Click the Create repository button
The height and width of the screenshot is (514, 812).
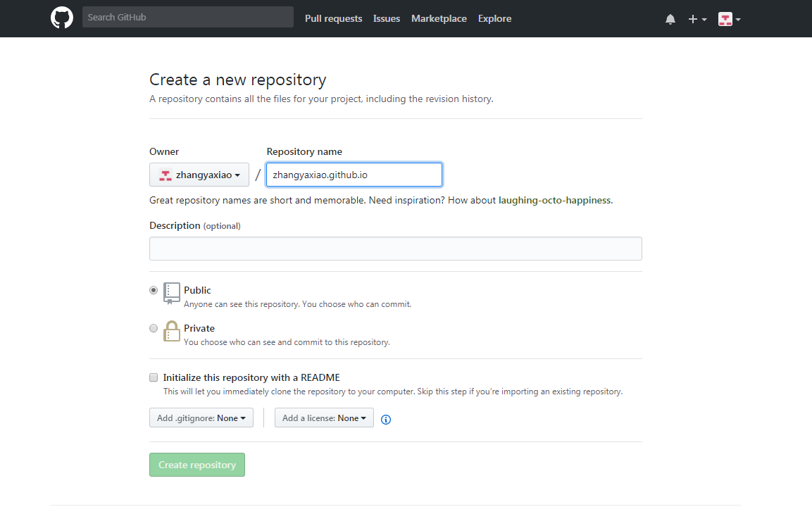click(196, 464)
